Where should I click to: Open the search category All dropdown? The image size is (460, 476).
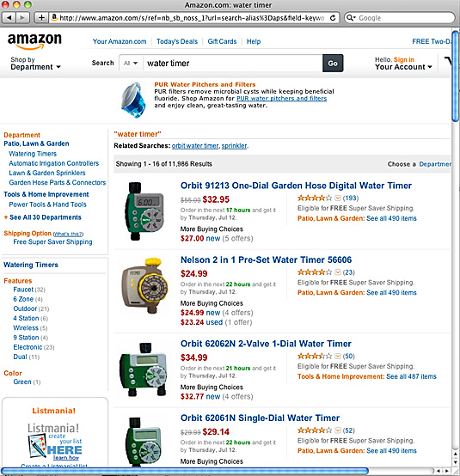tap(131, 63)
